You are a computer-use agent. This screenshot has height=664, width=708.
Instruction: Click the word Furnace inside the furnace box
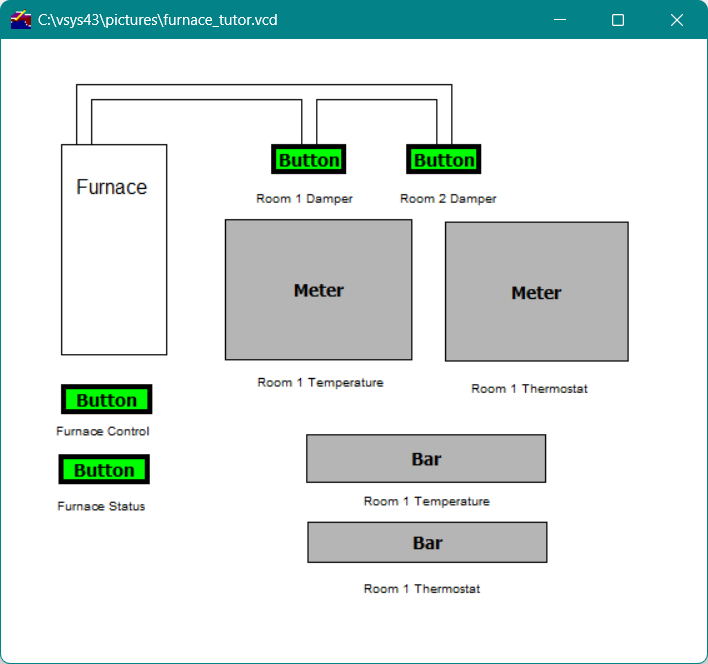coord(112,187)
